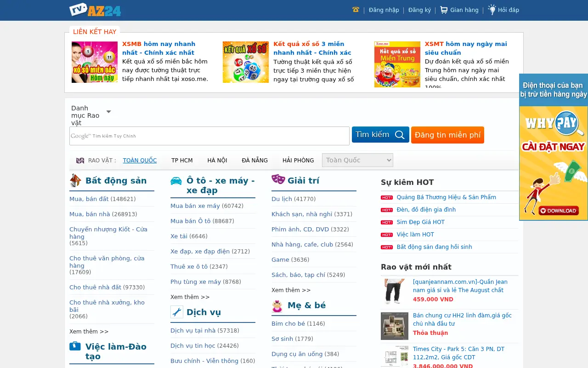Screen dimensions: 588x368
Task: Click the Google custom search input field
Action: [x=209, y=136]
